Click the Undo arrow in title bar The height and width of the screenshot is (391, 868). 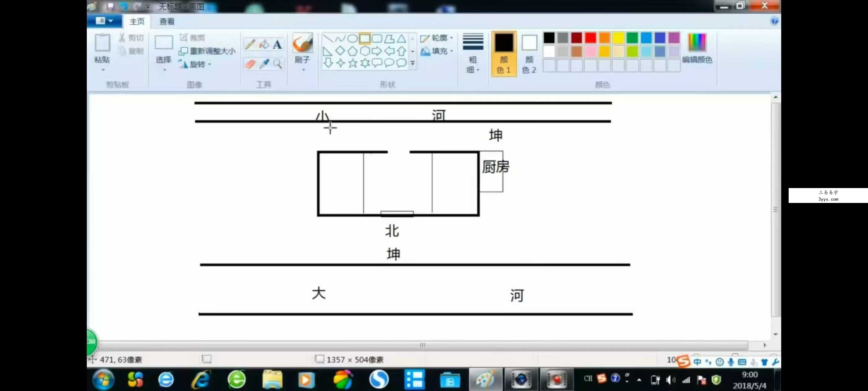click(x=124, y=7)
